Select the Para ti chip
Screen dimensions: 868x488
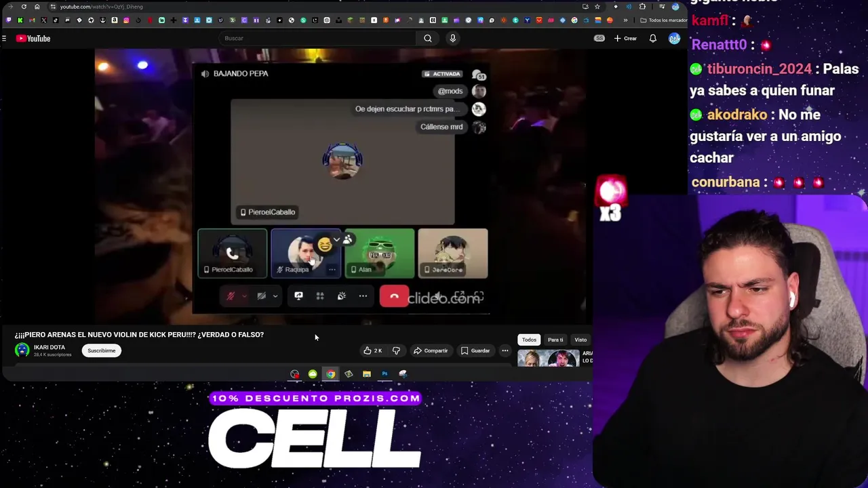click(555, 340)
